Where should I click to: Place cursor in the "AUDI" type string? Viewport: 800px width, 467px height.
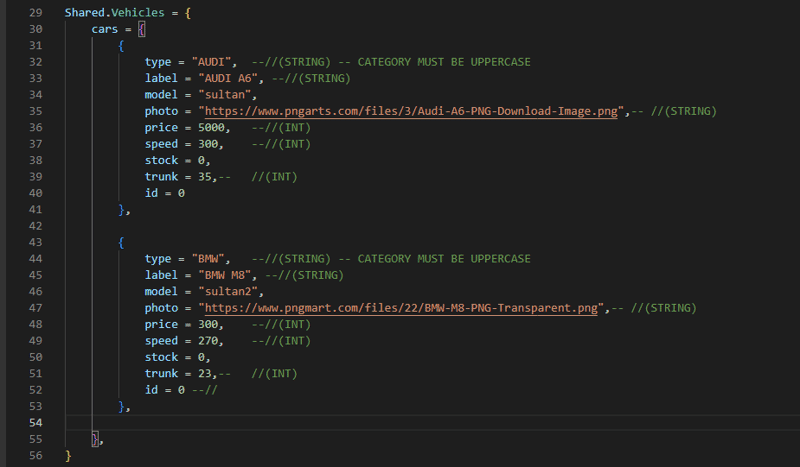(211, 62)
